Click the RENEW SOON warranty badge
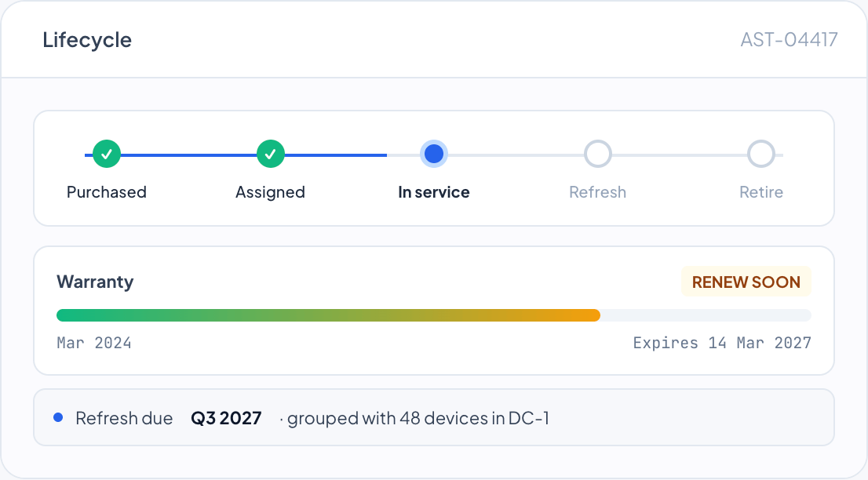The image size is (868, 480). point(746,282)
